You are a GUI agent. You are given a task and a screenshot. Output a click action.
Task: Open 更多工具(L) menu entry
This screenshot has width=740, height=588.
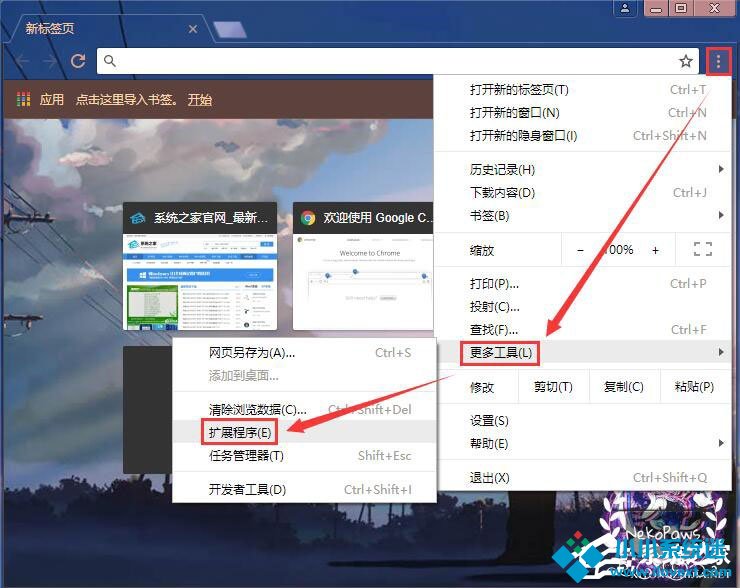[x=582, y=352]
